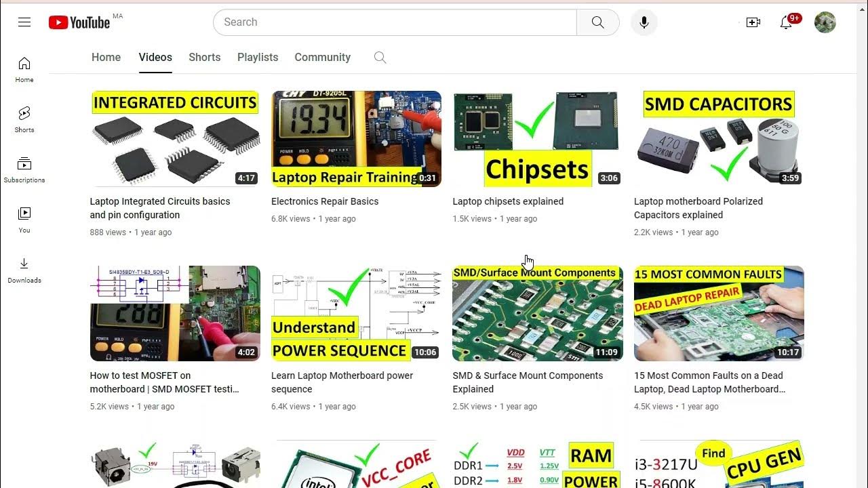Click the YouTube logo
Viewport: 868px width, 488px height.
tap(79, 22)
